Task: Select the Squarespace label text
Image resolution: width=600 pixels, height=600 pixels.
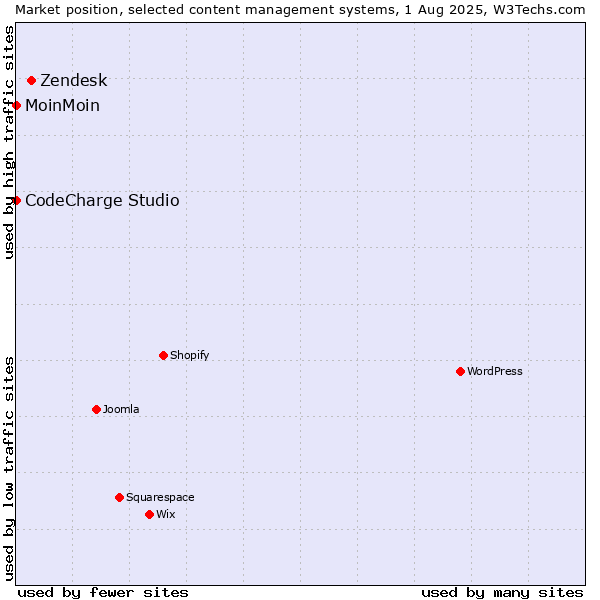Action: (x=160, y=497)
